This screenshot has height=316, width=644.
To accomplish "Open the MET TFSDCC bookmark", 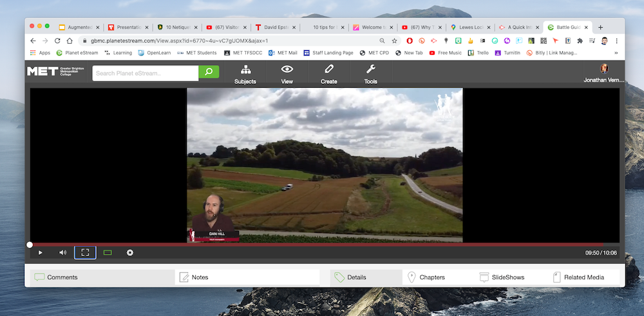I will (x=243, y=53).
